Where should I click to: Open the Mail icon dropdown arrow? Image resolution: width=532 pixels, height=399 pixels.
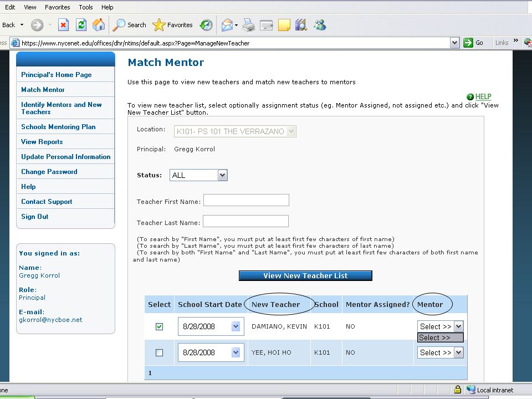[x=236, y=25]
